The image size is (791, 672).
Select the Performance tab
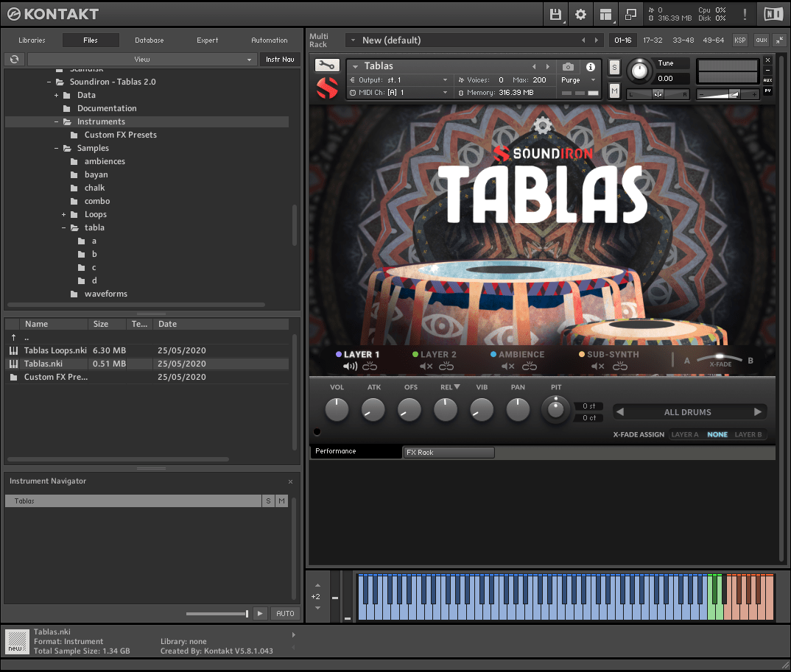click(x=356, y=452)
